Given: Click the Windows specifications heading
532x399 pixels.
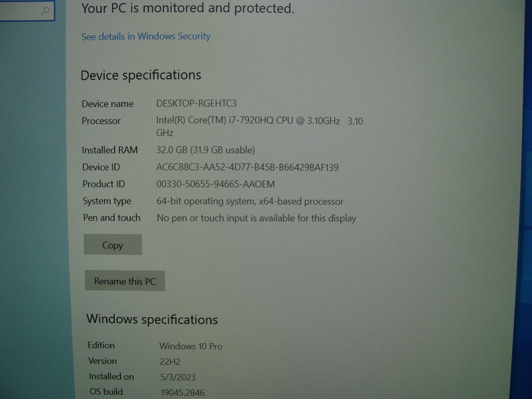Looking at the screenshot, I should tap(152, 319).
